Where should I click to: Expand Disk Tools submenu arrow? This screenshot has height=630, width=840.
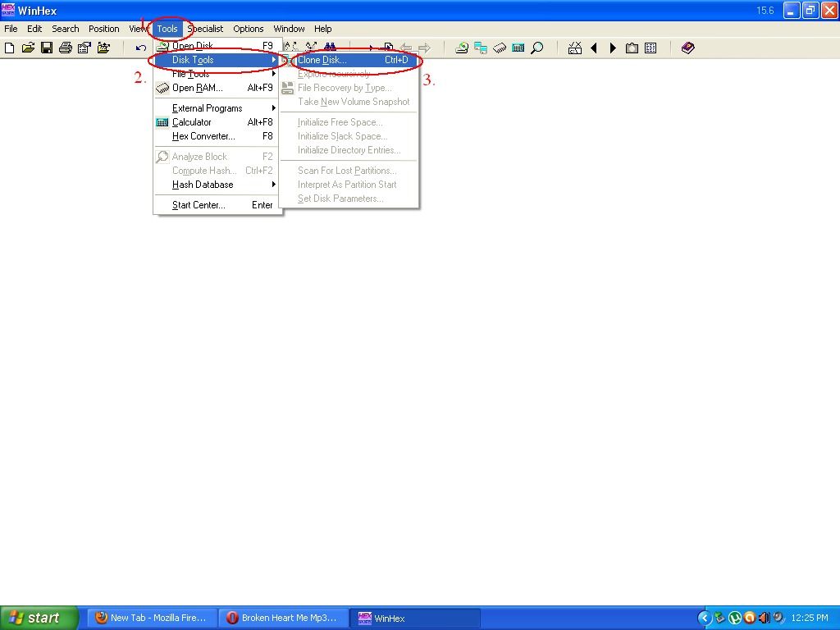pos(274,60)
